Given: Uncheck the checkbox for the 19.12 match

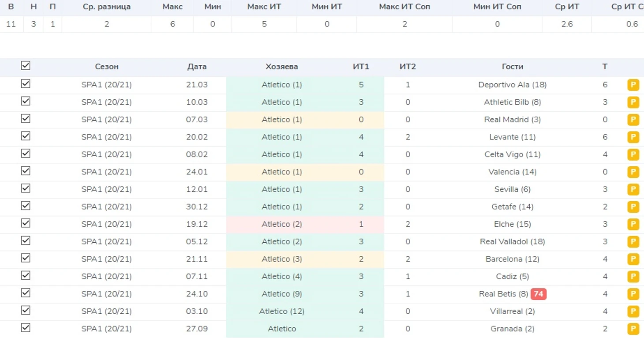Looking at the screenshot, I should (x=26, y=223).
